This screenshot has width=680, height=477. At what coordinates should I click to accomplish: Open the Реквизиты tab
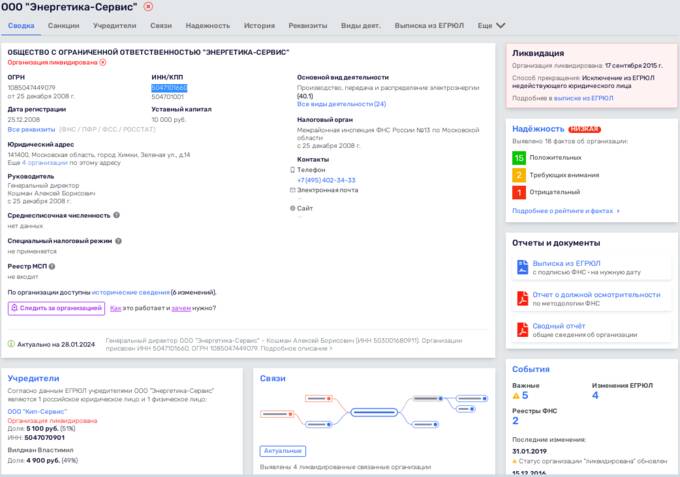[x=308, y=26]
